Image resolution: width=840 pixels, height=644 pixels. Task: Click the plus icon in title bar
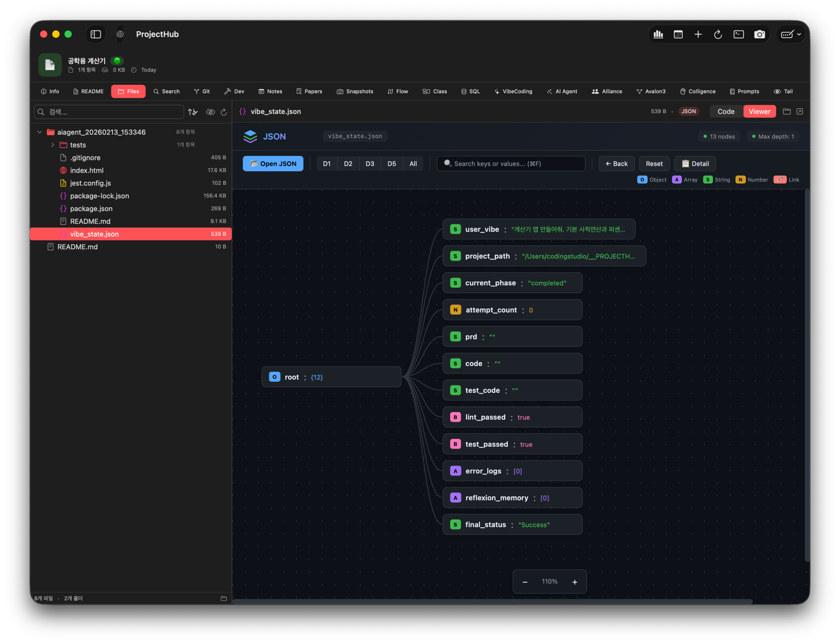click(x=698, y=35)
